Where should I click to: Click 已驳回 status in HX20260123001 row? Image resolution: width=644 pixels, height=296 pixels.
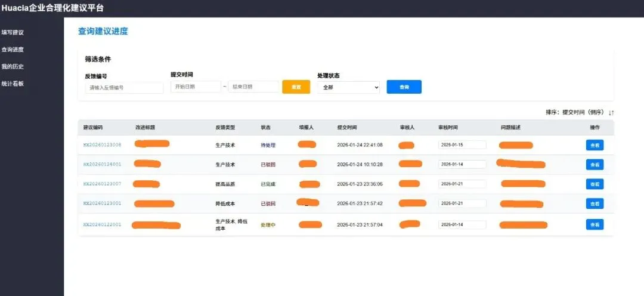(x=268, y=203)
